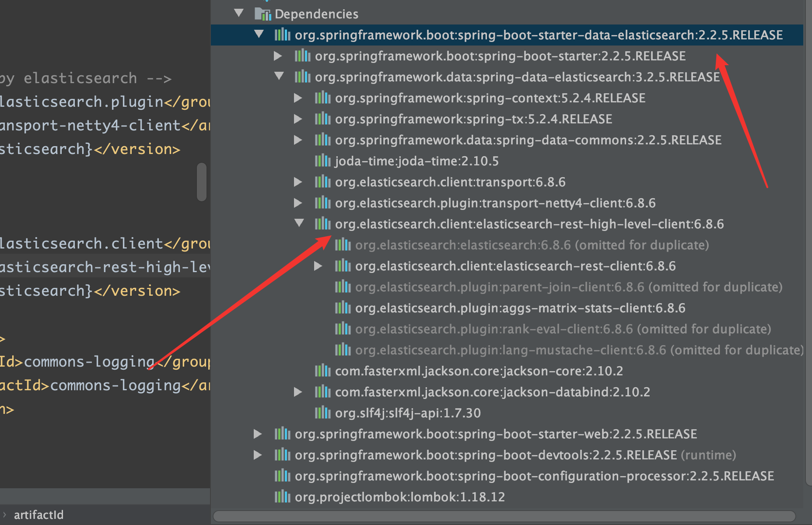
Task: Select spring-context:5.2.4.RELEASE dependency
Action: click(x=490, y=98)
